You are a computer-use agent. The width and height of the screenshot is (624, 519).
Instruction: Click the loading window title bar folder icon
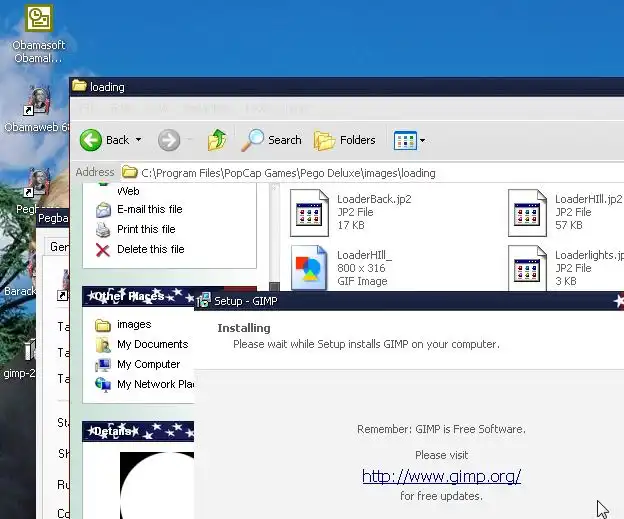point(79,86)
